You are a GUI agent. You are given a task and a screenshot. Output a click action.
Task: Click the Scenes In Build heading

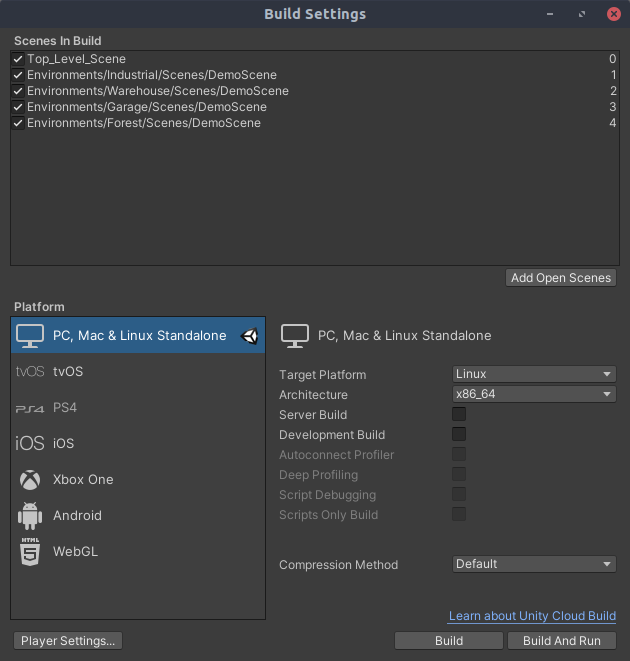pos(58,41)
